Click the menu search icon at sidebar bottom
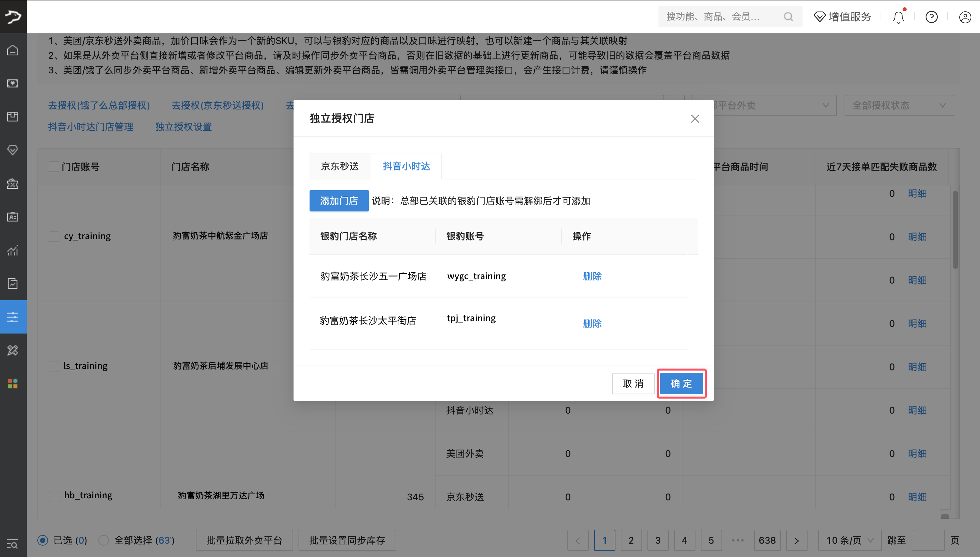This screenshot has width=980, height=557. coord(13,544)
